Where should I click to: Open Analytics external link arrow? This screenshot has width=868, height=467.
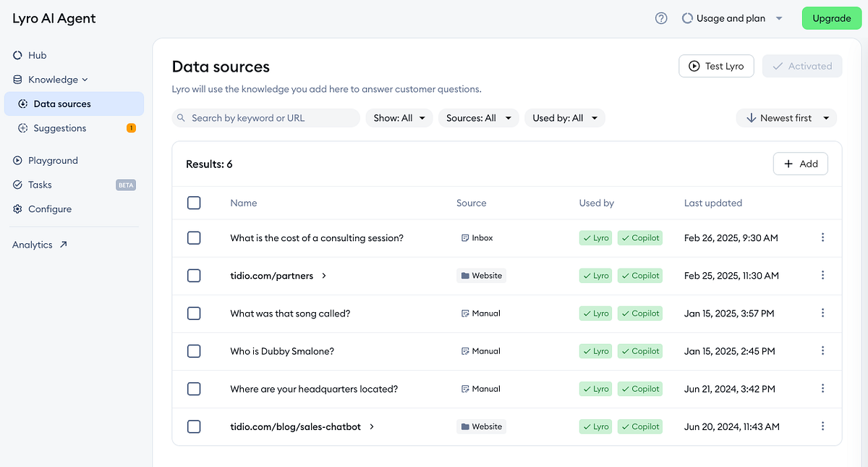point(64,245)
